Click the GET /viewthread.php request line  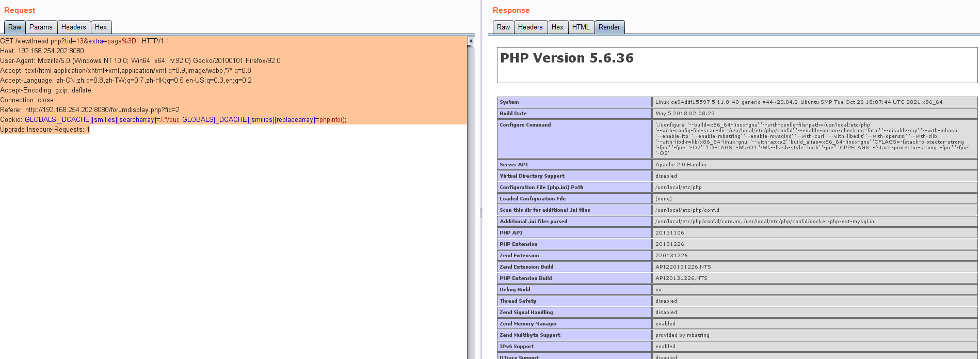85,41
